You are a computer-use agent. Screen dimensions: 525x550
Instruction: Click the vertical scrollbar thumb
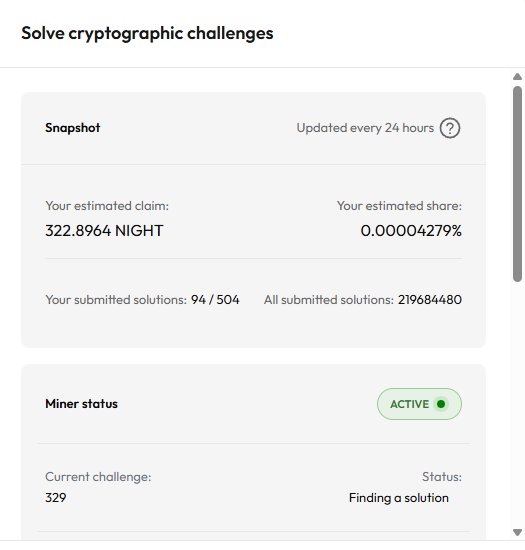pyautogui.click(x=517, y=183)
